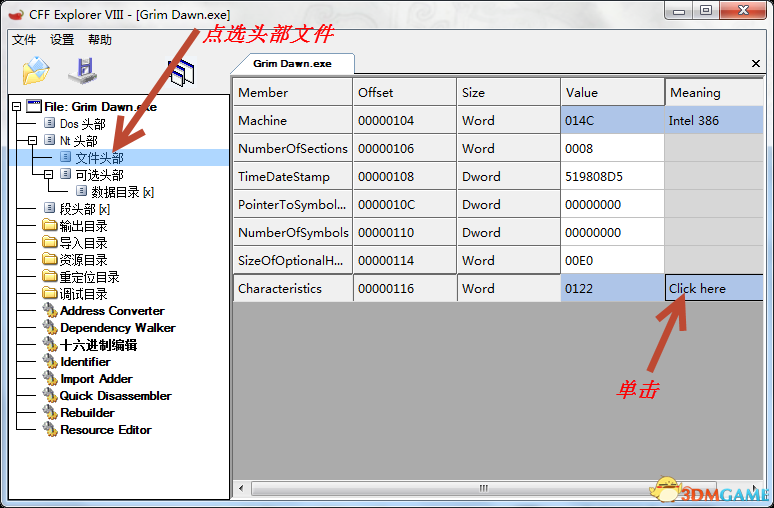Click the 可选头部 page icon

[65, 174]
